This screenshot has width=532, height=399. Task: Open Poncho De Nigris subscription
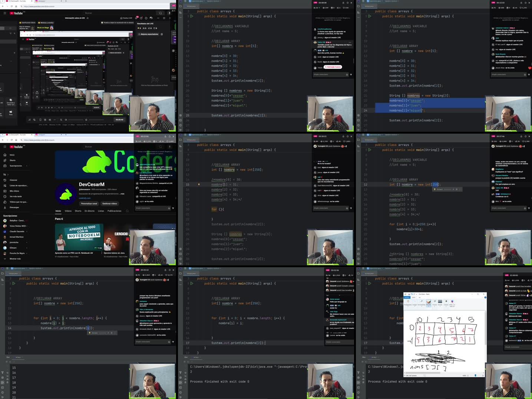click(15, 253)
